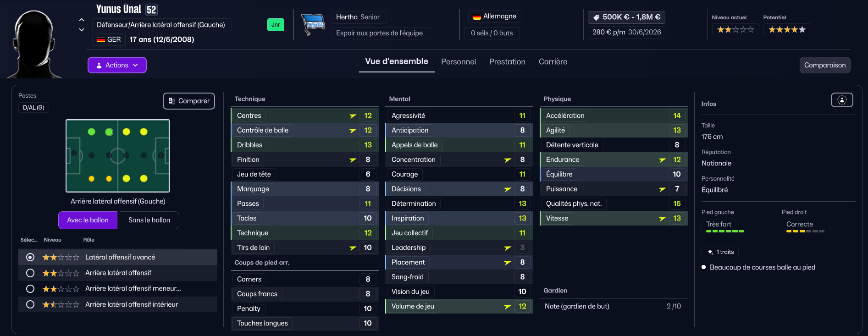Click the player view icon in Infos
Viewport: 868px width, 336px height.
(842, 100)
